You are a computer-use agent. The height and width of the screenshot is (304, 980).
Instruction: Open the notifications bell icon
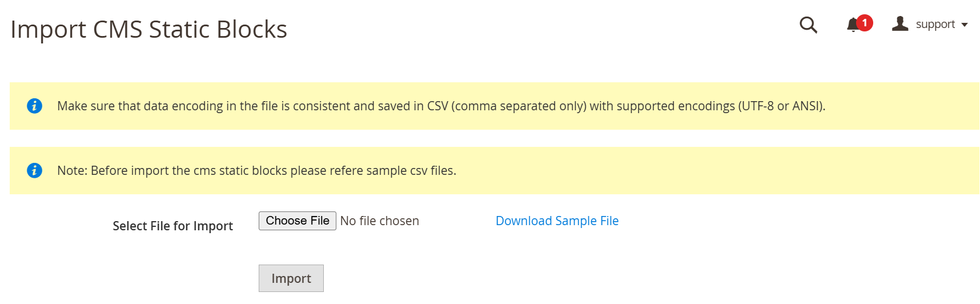pyautogui.click(x=853, y=25)
